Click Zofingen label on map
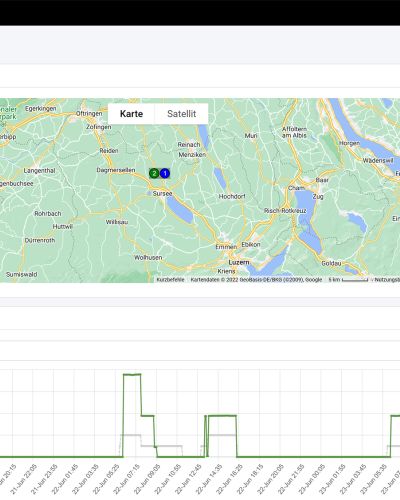 [99, 127]
